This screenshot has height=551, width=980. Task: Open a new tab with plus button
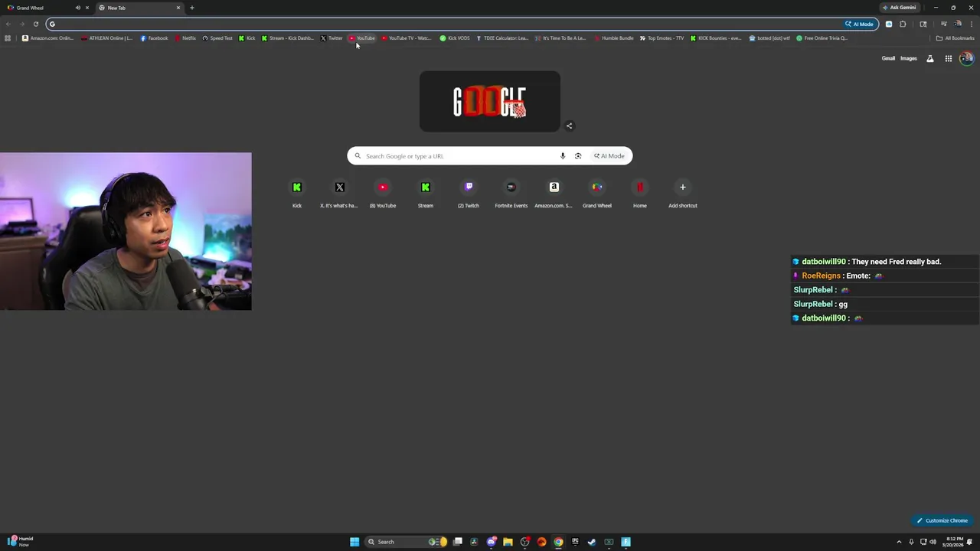(x=191, y=8)
